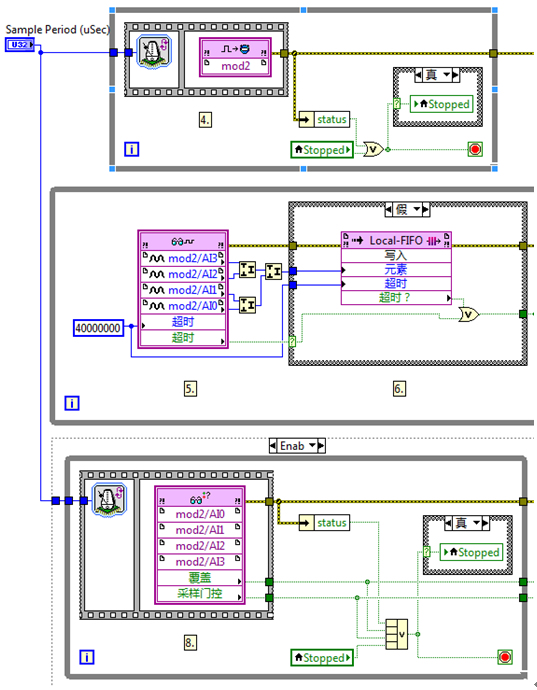Click the case selector terminal of the 假 case structure

292,341
